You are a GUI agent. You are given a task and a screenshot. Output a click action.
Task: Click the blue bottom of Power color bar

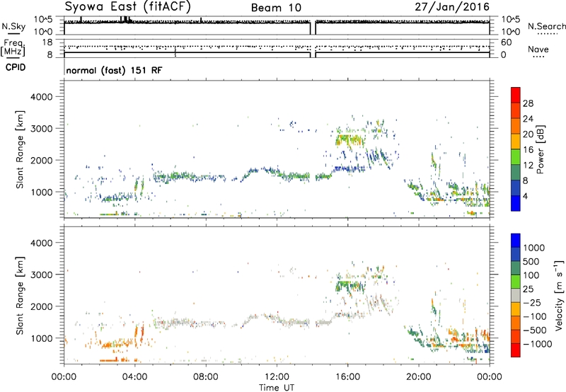[x=516, y=203]
